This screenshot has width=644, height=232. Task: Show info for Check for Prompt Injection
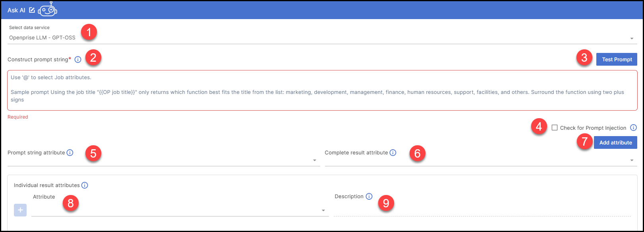point(633,128)
